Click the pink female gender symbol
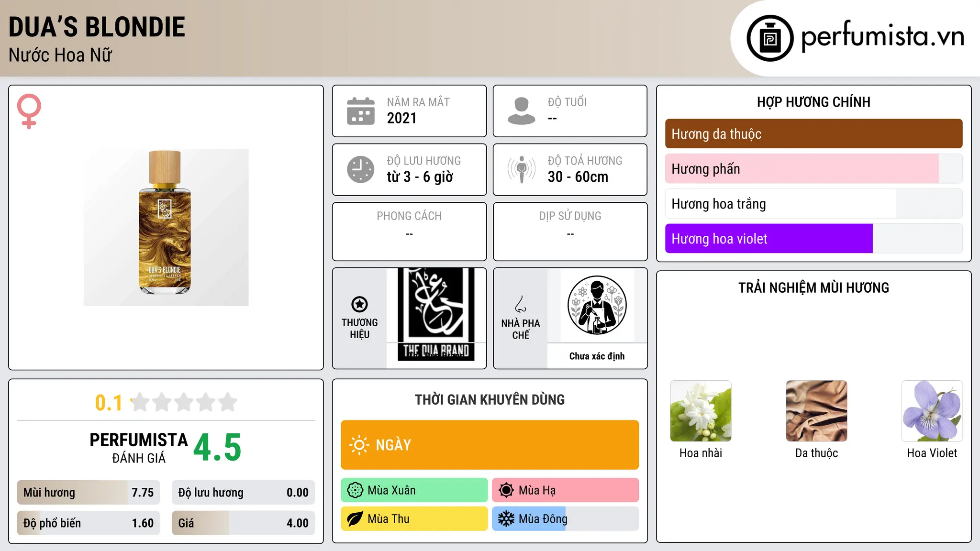 [x=29, y=111]
